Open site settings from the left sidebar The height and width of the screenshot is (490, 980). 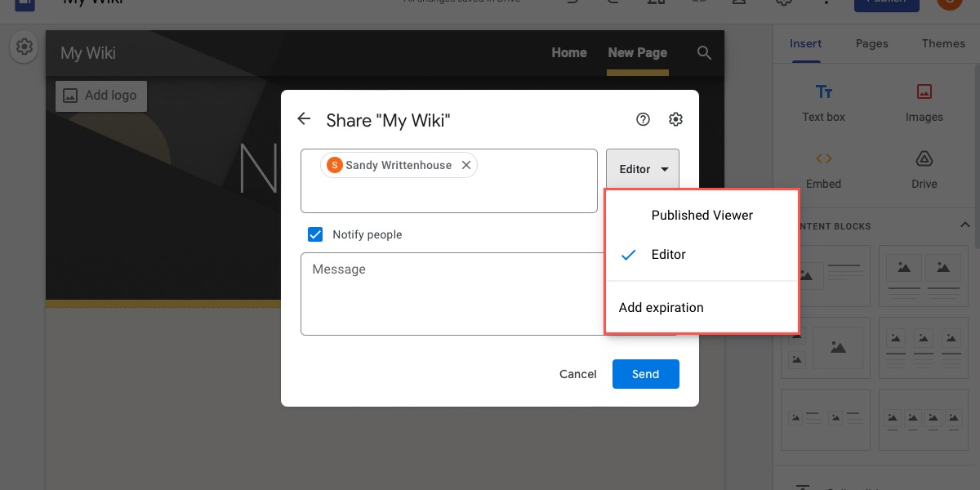tap(24, 47)
